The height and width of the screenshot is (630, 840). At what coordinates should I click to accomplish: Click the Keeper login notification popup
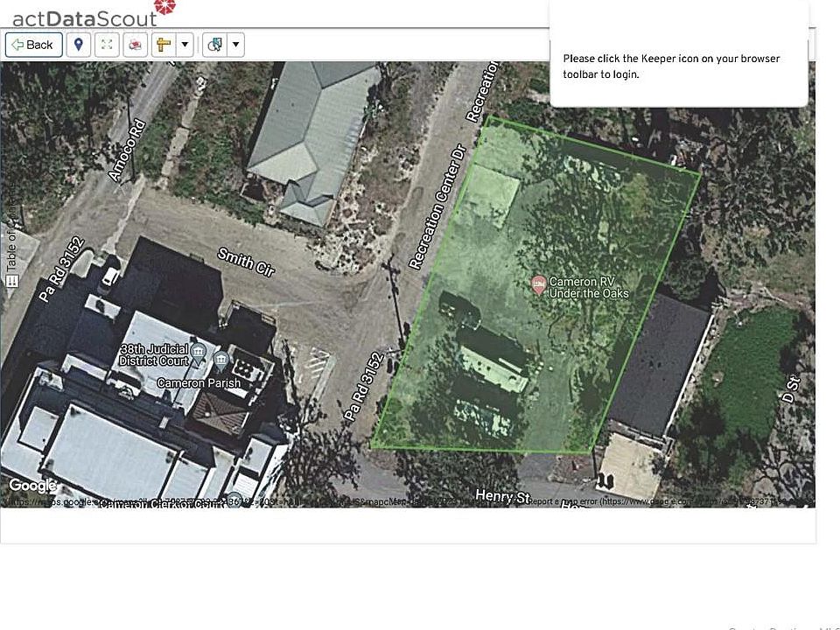click(678, 66)
